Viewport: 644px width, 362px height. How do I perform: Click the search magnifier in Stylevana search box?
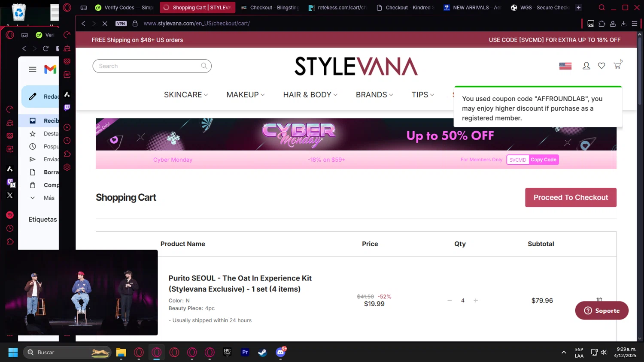click(x=204, y=66)
